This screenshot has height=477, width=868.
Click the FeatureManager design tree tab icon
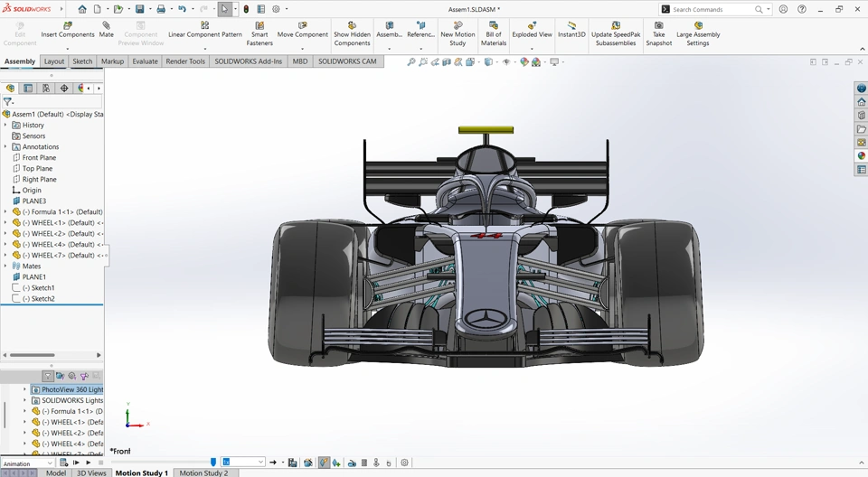click(x=10, y=88)
